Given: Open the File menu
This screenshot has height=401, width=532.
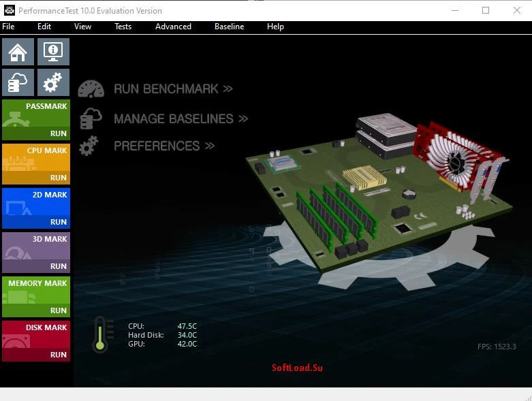Looking at the screenshot, I should (8, 27).
